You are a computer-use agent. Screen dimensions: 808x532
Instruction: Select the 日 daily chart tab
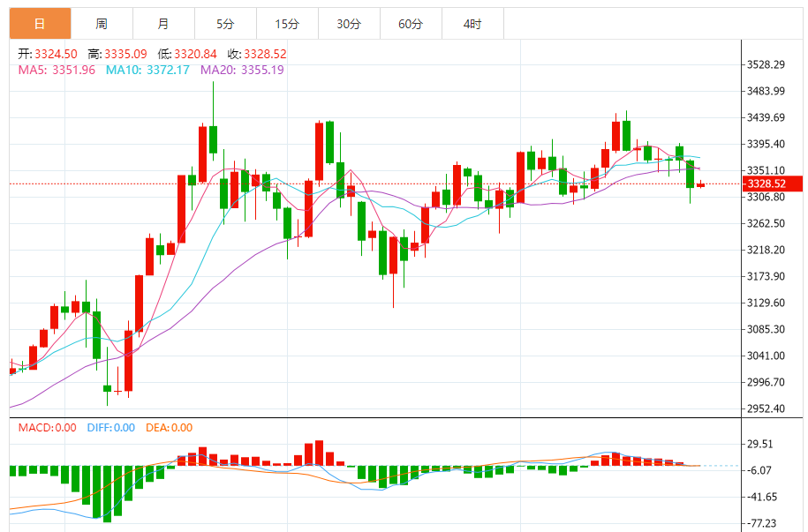pos(41,24)
